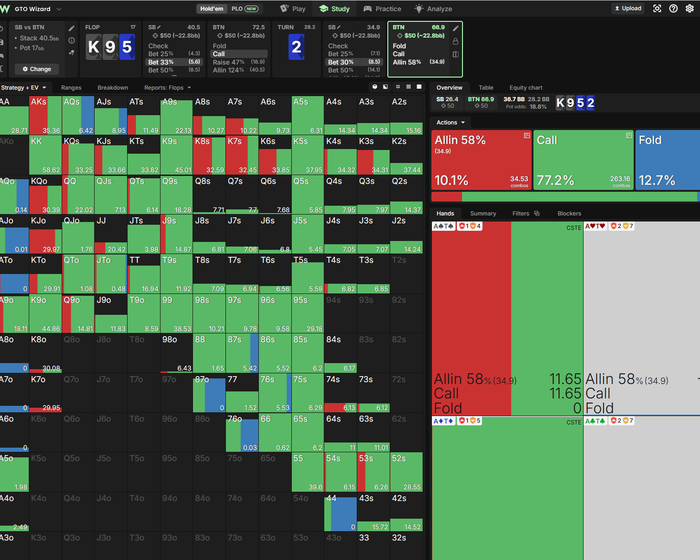Switch to the Equity chart tab
Screen dimensions: 700x560
click(x=525, y=88)
